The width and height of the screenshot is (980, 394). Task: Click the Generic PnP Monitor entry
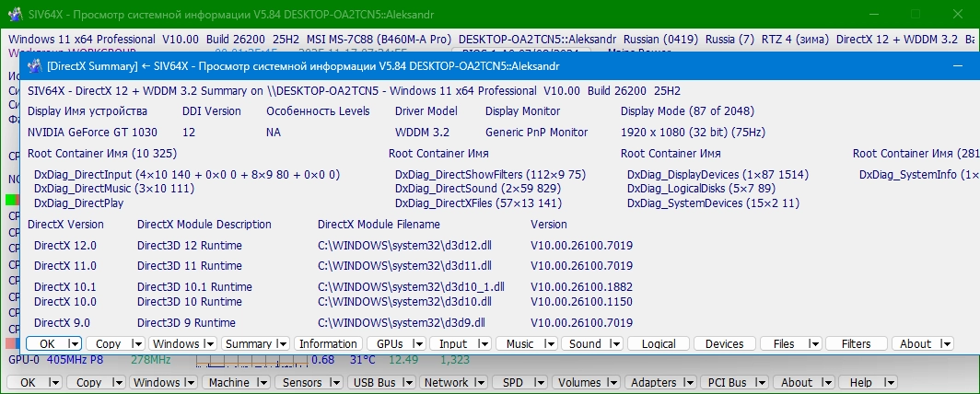tap(536, 133)
